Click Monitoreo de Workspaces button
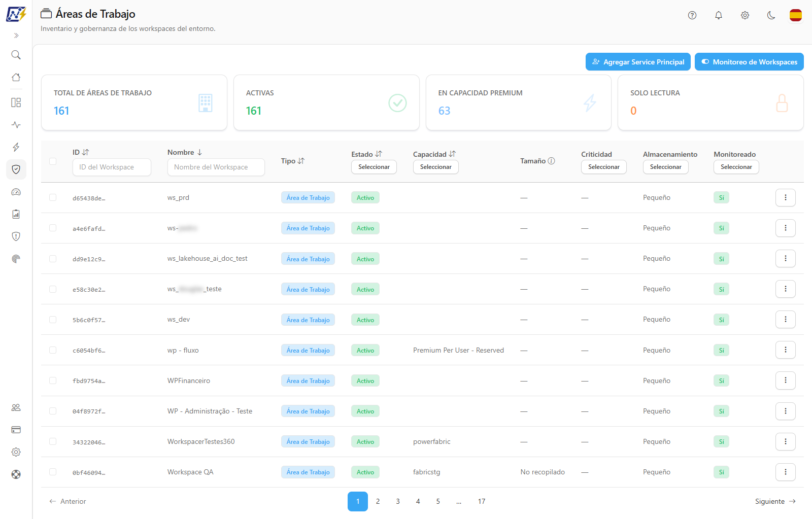Image resolution: width=812 pixels, height=519 pixels. pos(749,62)
